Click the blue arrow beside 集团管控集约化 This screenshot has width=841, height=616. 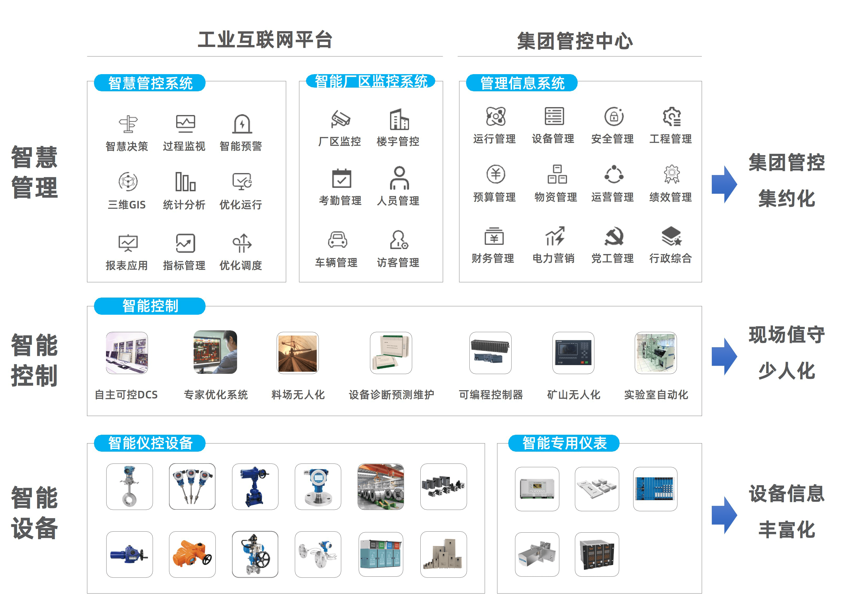(x=724, y=184)
